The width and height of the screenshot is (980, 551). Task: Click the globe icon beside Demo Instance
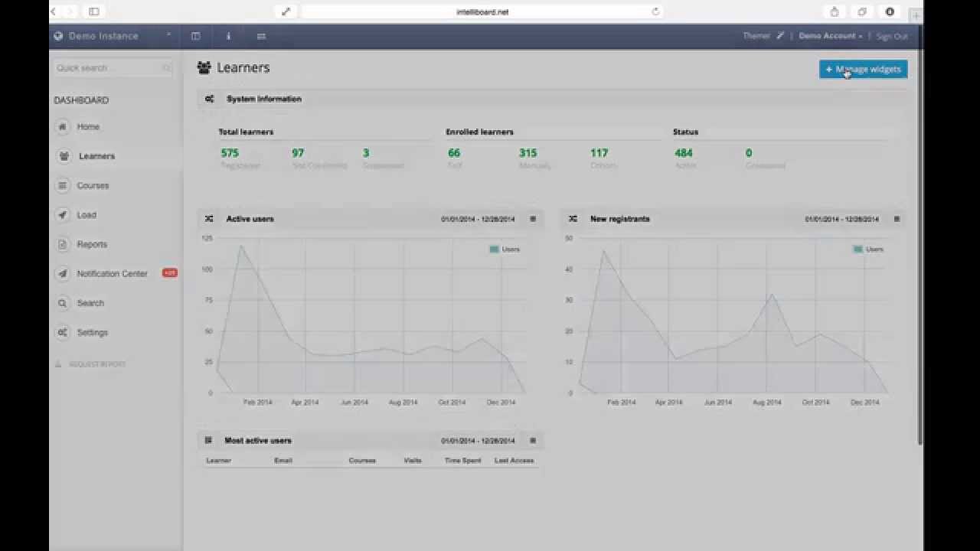click(x=58, y=36)
